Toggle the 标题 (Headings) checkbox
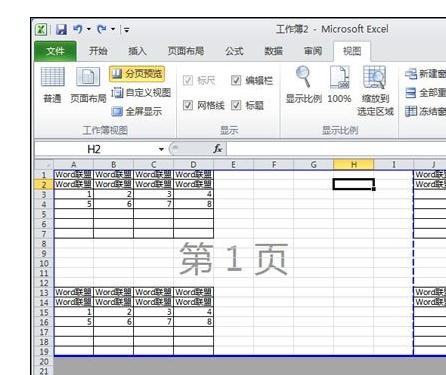 [x=236, y=105]
